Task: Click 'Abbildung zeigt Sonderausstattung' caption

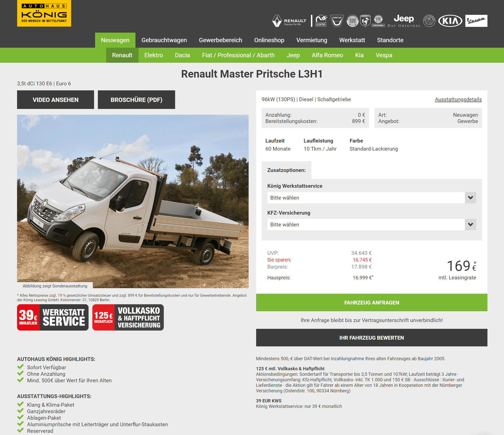Action: pyautogui.click(x=55, y=286)
